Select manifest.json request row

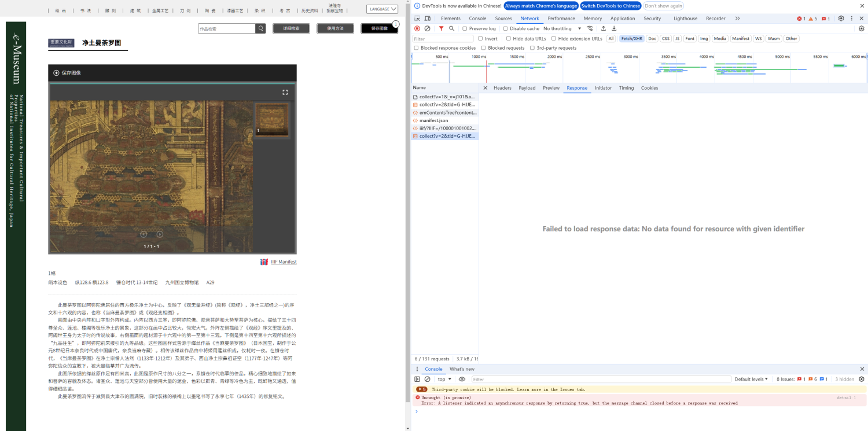coord(444,120)
